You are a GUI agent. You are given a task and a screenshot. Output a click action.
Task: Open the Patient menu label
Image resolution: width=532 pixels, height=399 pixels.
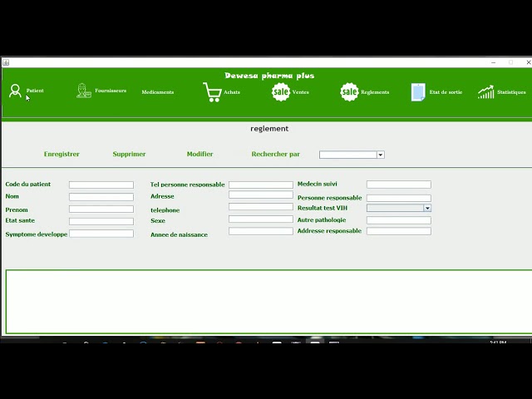(35, 91)
